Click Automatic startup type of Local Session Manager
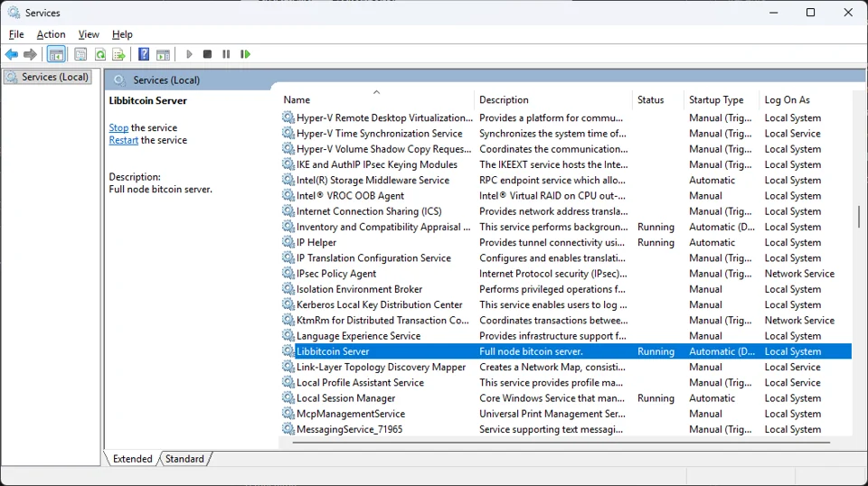This screenshot has width=868, height=486. click(x=712, y=398)
